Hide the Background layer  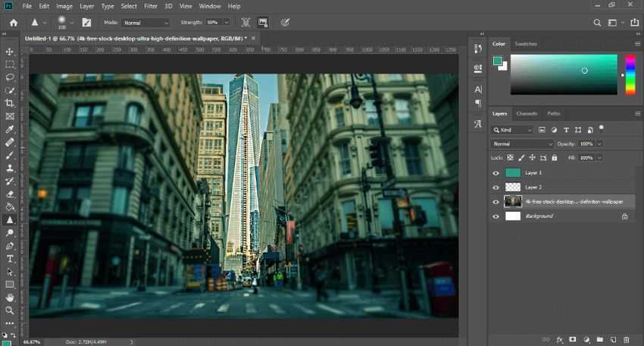click(496, 216)
